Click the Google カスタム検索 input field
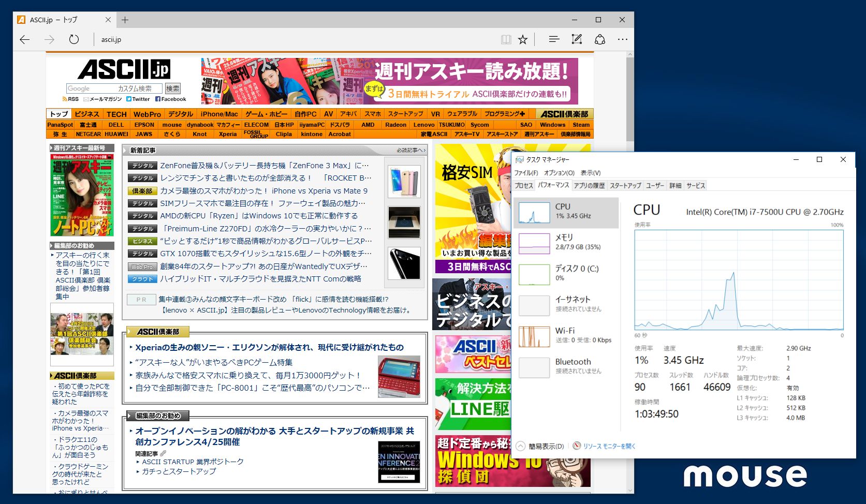 pos(114,88)
